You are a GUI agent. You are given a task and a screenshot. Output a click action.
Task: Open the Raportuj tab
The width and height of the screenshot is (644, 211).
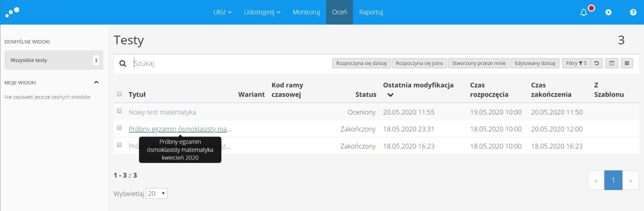tap(371, 12)
